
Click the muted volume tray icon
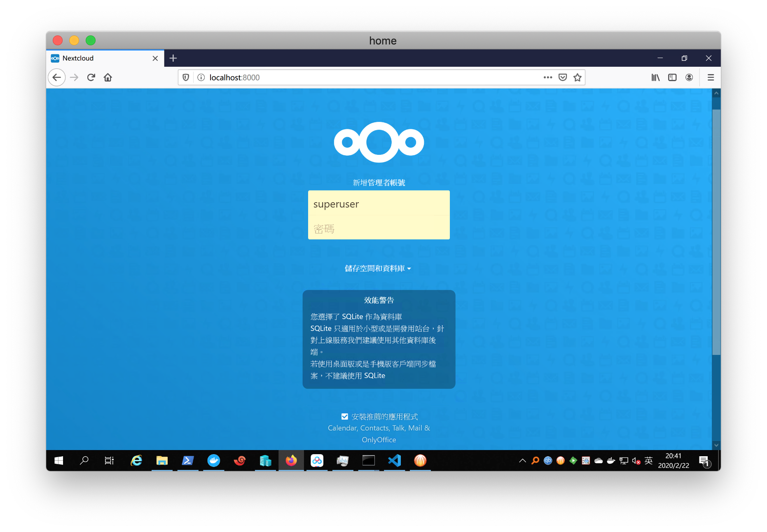click(636, 461)
